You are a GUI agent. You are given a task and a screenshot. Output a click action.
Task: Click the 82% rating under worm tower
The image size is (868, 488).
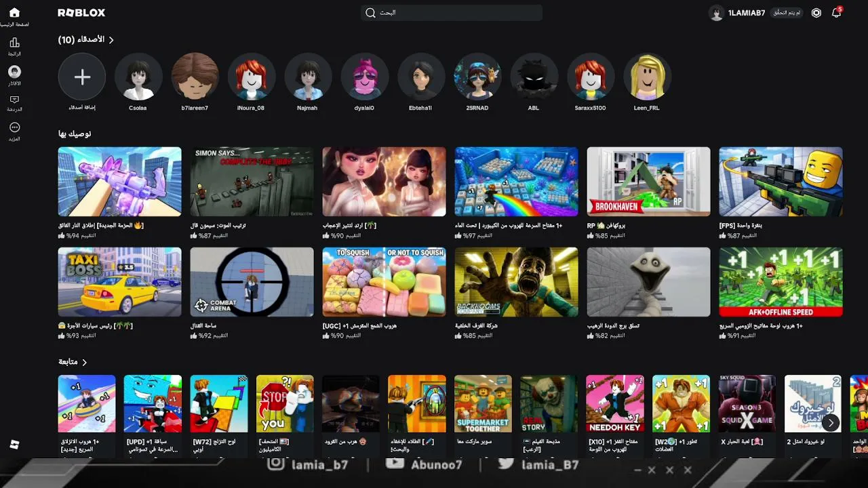coord(606,336)
